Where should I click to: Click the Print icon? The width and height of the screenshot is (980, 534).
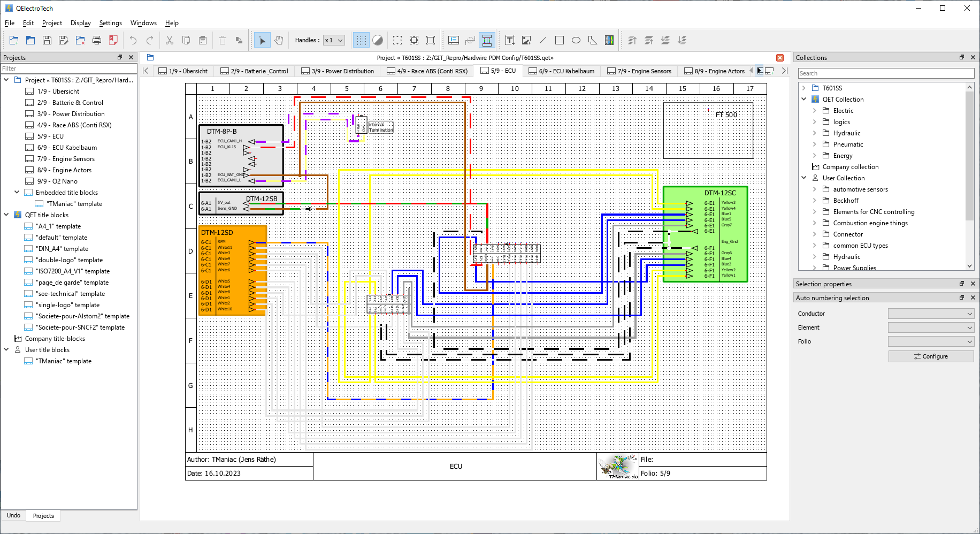point(97,40)
